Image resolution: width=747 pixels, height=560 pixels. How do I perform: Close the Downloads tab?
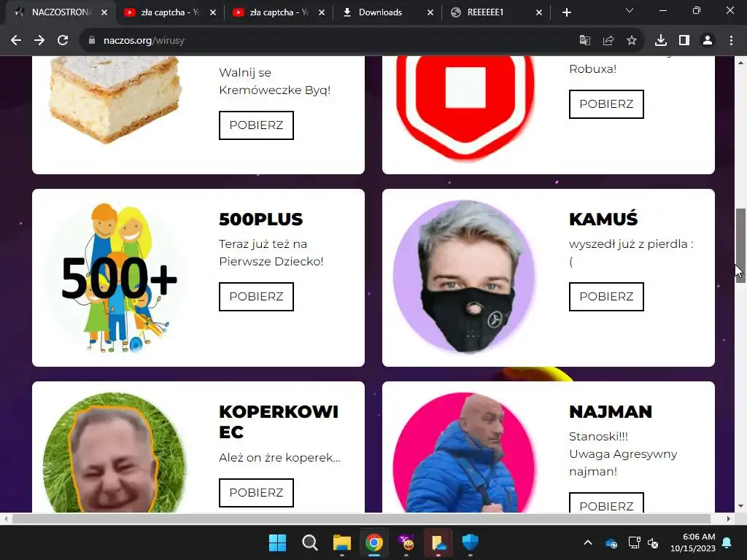click(x=430, y=12)
